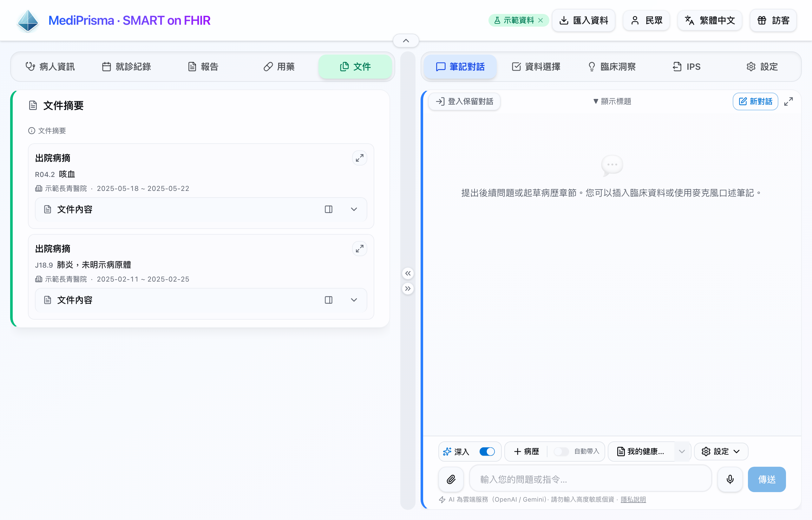The image size is (812, 520).
Task: Click 登入保留對話 sign-in button
Action: [464, 101]
